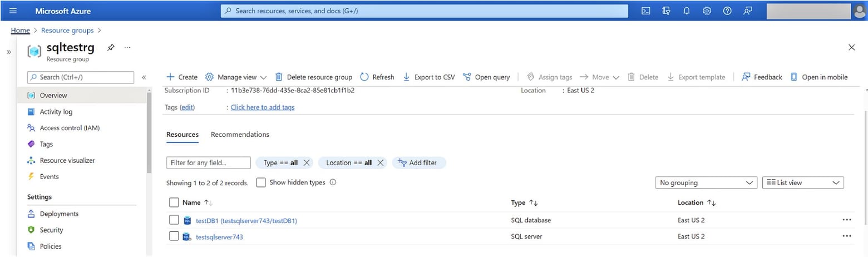Click the help question mark icon
Viewport: 868px width, 257px height.
pos(727,11)
